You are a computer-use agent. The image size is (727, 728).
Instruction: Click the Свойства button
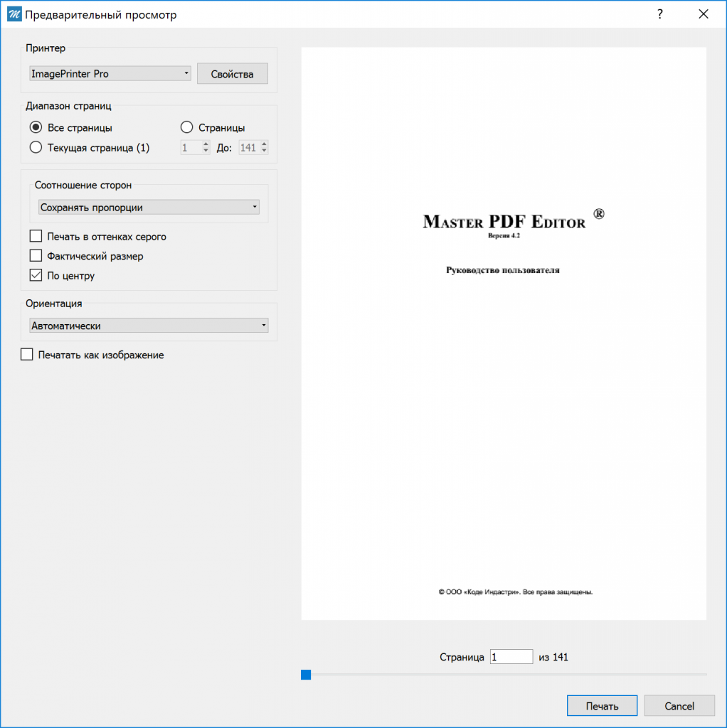coord(232,73)
